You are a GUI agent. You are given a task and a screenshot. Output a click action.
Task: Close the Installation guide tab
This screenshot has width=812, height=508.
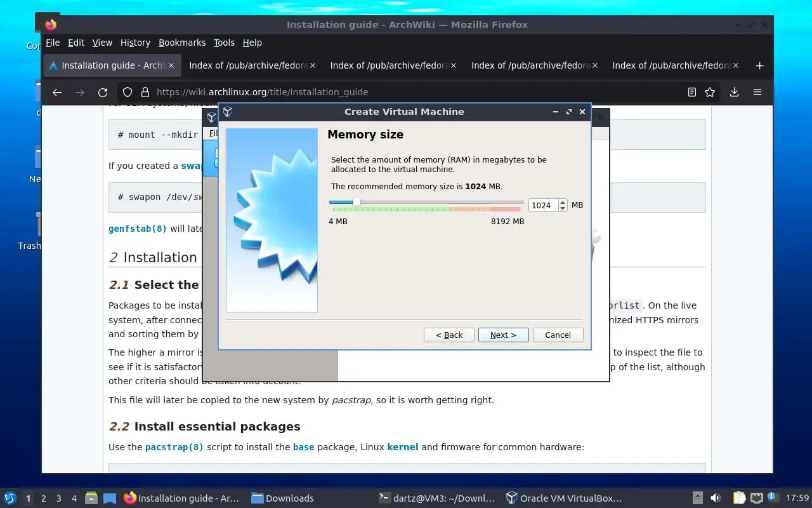click(171, 65)
